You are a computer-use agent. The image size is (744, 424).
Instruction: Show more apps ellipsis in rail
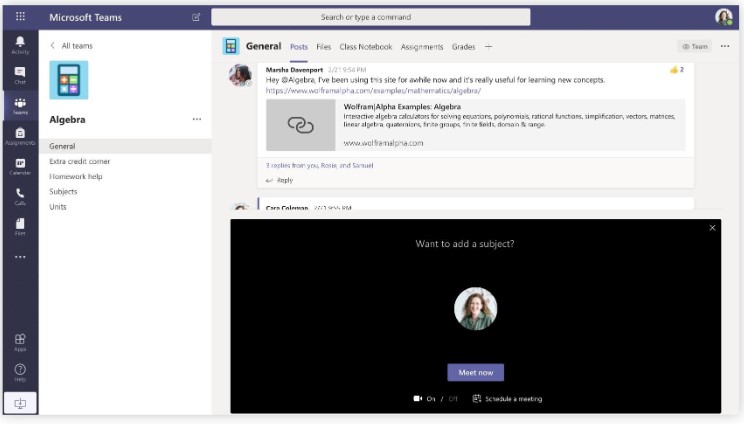click(x=20, y=257)
